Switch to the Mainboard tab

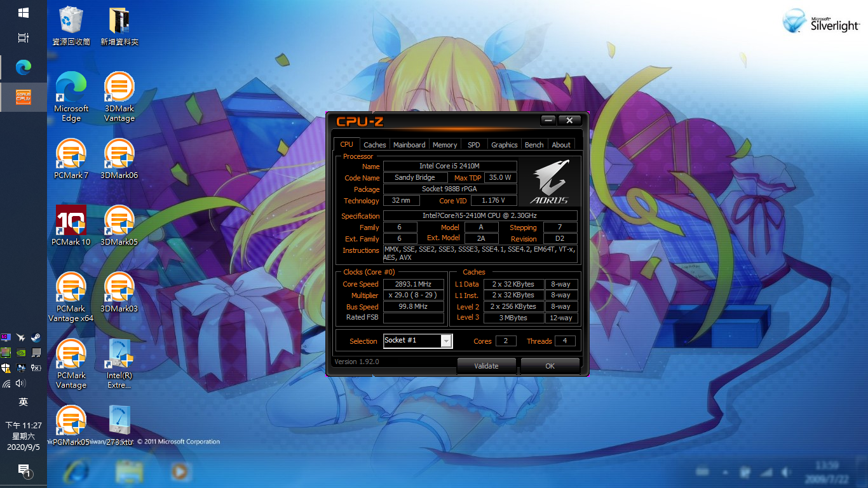[409, 145]
